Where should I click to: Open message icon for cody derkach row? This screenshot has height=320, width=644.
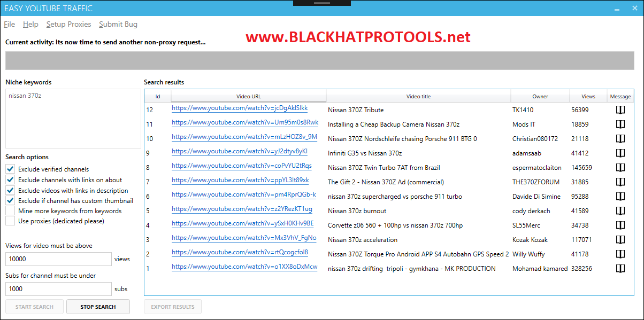point(620,210)
